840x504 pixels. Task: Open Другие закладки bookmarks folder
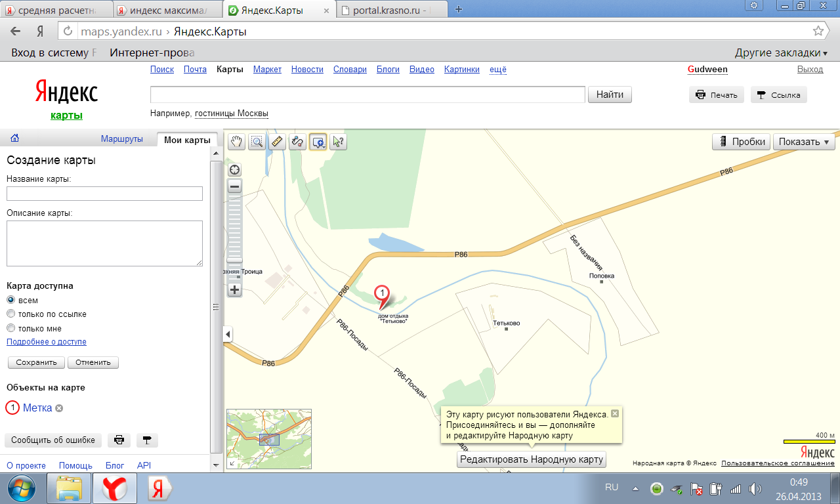pos(781,53)
